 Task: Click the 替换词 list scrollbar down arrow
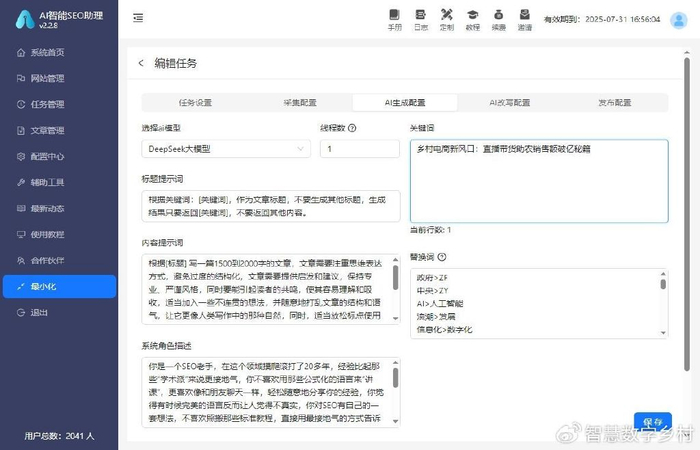pos(663,333)
